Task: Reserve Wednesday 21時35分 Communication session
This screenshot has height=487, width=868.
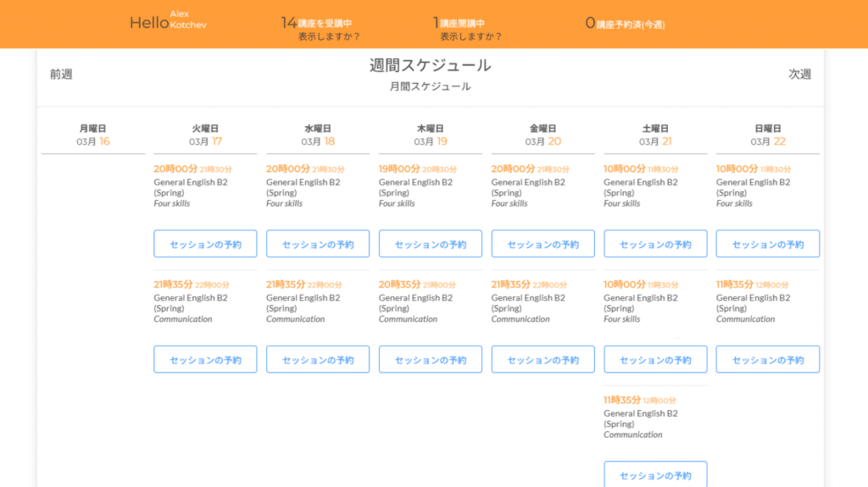Action: click(318, 359)
